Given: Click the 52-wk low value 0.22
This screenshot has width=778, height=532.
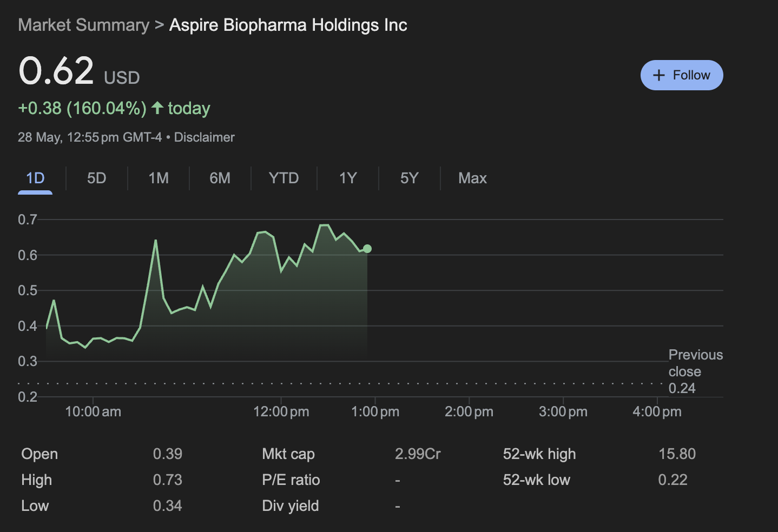Looking at the screenshot, I should point(673,480).
